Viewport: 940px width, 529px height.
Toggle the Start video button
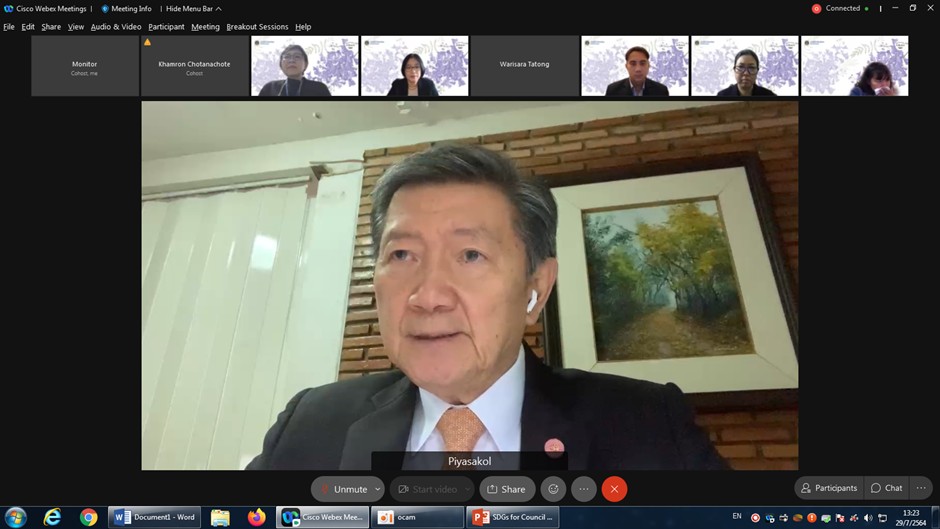pyautogui.click(x=427, y=489)
